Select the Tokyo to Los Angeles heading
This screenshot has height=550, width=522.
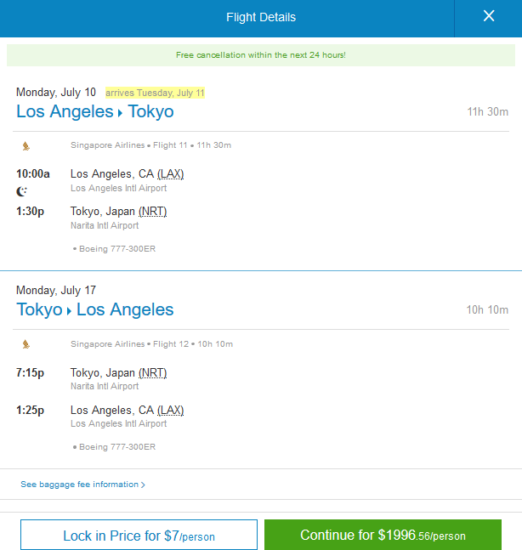point(95,310)
